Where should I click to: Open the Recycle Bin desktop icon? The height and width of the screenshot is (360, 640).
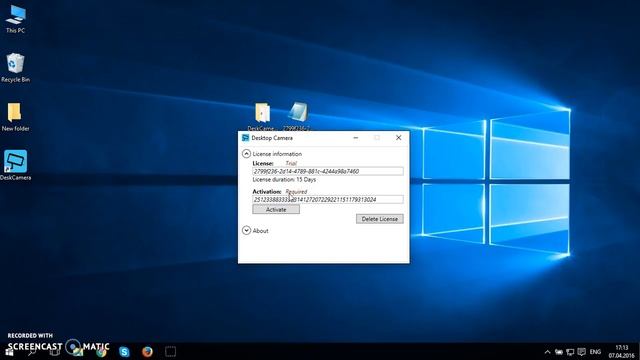(x=16, y=68)
